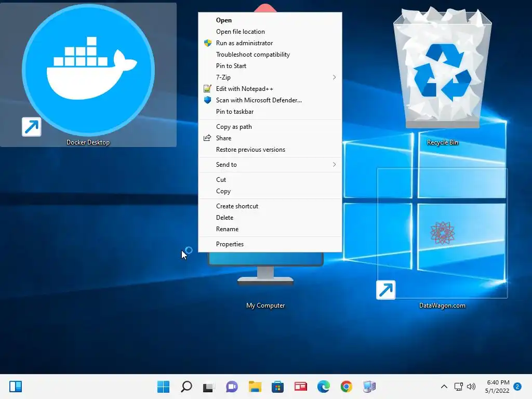532x399 pixels.
Task: Choose Copy as path
Action: (270, 127)
